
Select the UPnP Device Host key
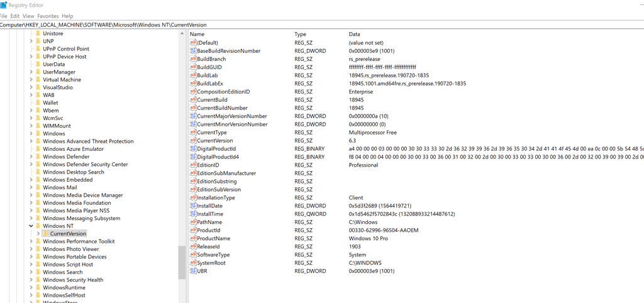pos(65,56)
